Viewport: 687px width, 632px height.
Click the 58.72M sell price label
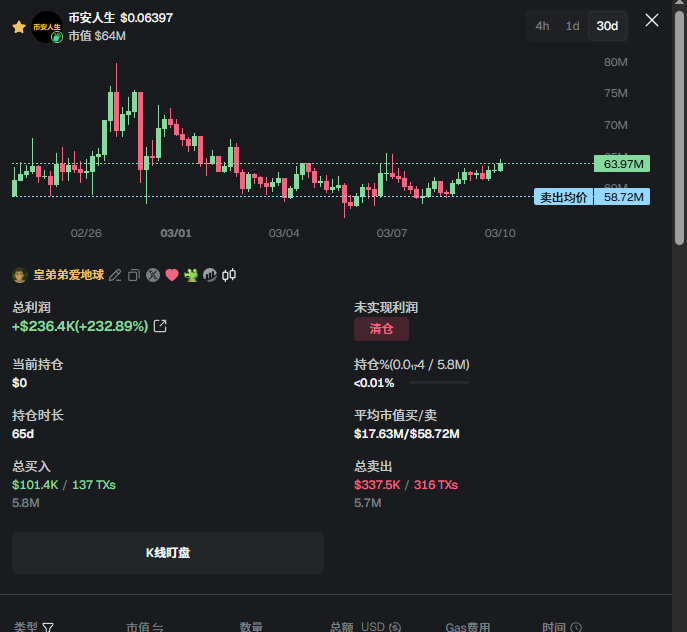pyautogui.click(x=622, y=197)
